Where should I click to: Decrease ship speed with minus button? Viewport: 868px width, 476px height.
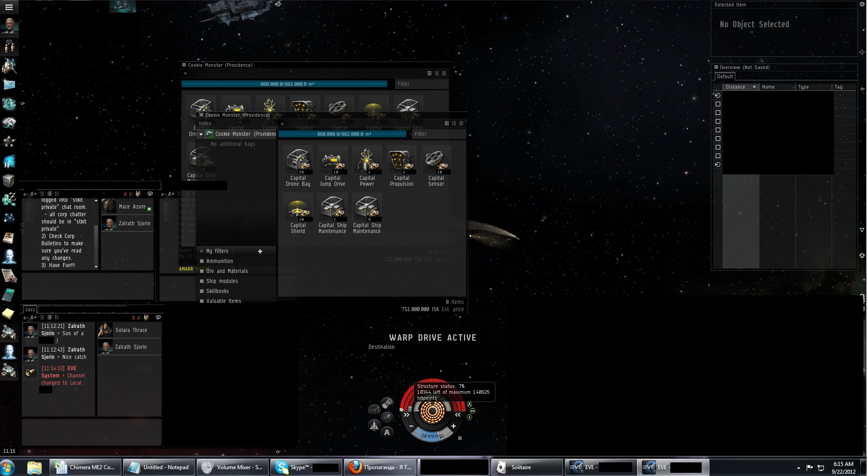pyautogui.click(x=411, y=426)
